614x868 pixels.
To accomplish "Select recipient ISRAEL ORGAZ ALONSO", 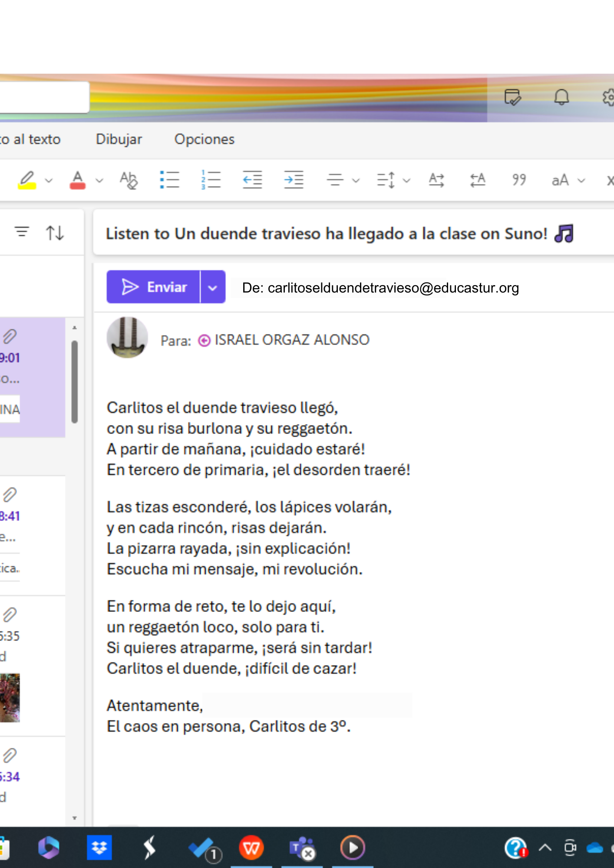I will (x=291, y=340).
